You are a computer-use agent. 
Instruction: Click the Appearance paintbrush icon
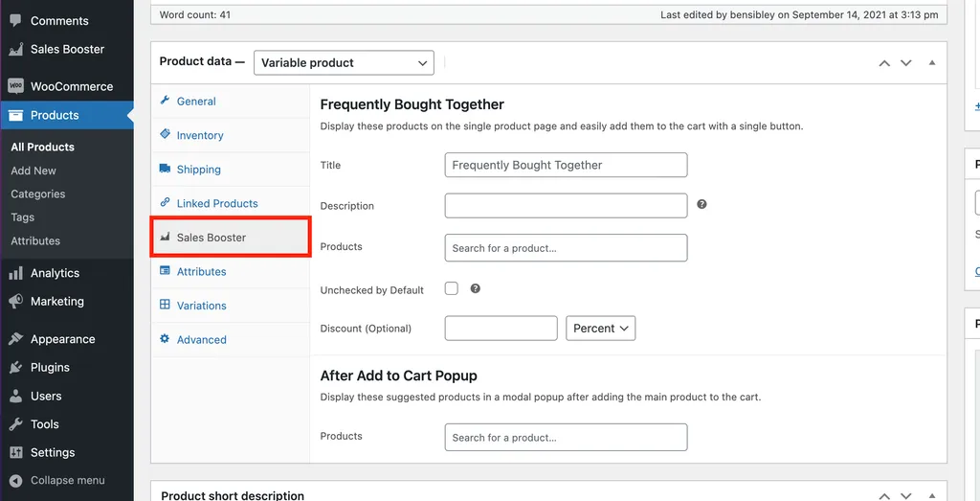(15, 339)
